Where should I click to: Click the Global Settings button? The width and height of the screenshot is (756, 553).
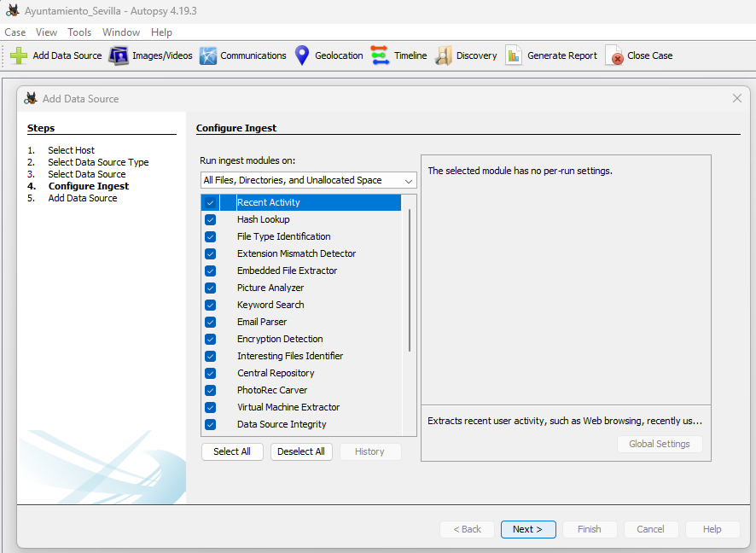(x=659, y=444)
